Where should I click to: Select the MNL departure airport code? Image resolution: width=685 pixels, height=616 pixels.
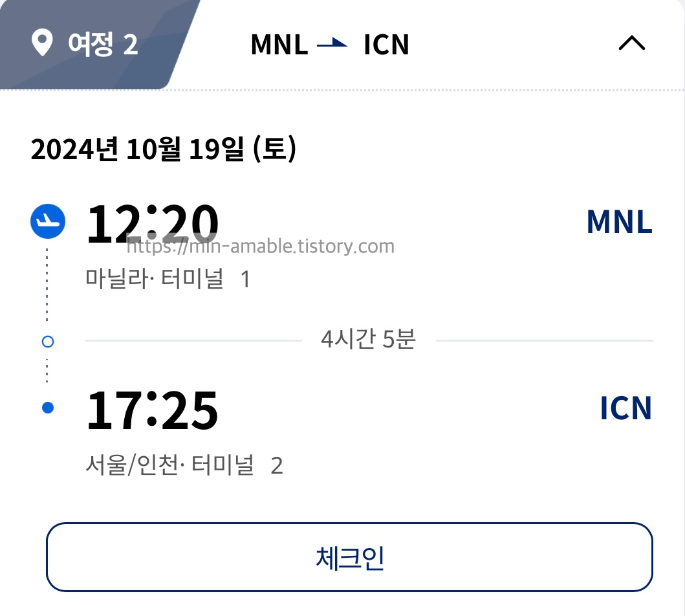(x=619, y=221)
